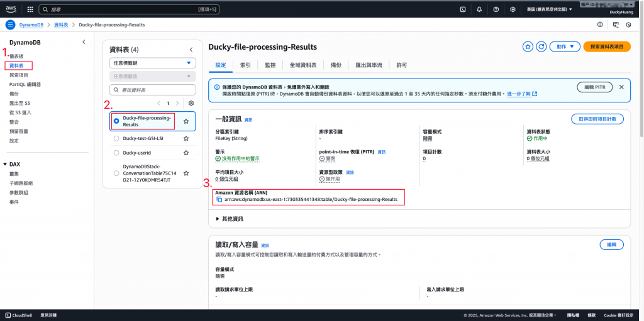Click the info circle icon below the top bar
This screenshot has height=321, width=644.
click(600, 24)
